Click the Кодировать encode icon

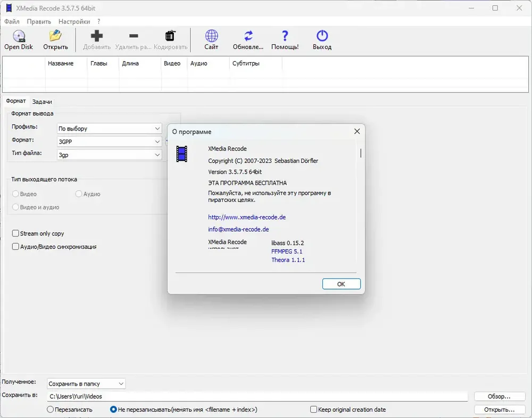170,36
